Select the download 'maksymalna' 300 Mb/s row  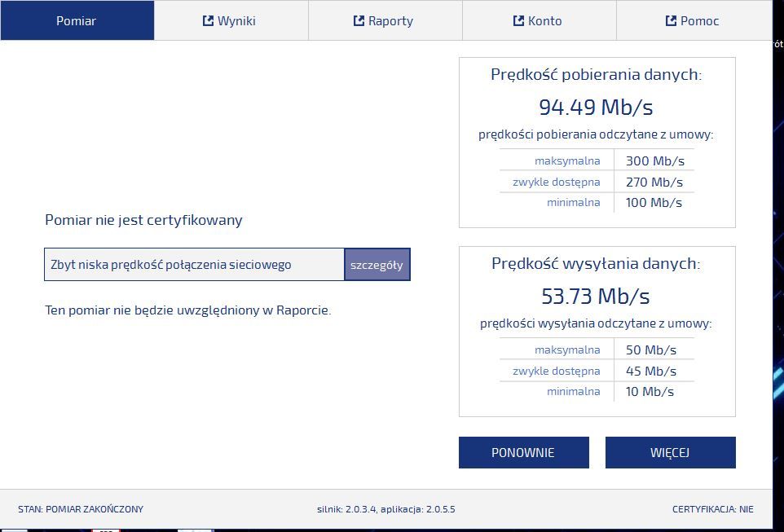tap(597, 160)
